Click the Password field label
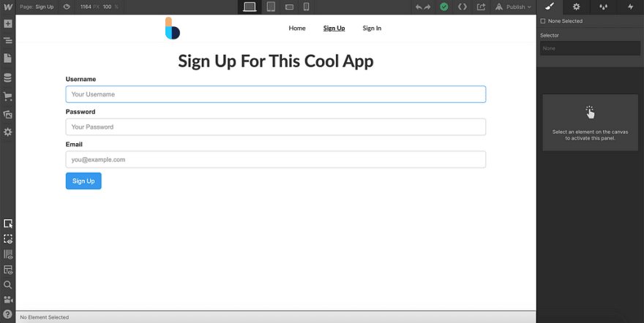 click(x=80, y=112)
